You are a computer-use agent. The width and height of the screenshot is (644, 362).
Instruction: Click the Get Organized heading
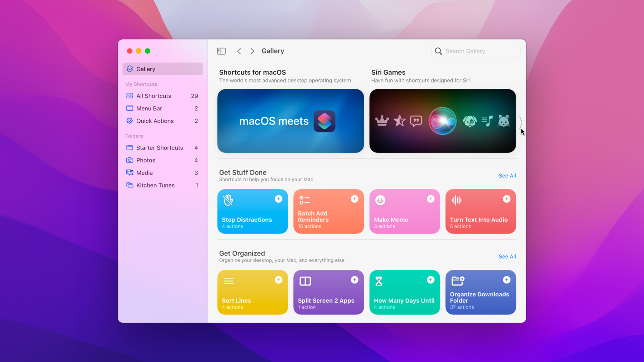pyautogui.click(x=242, y=253)
